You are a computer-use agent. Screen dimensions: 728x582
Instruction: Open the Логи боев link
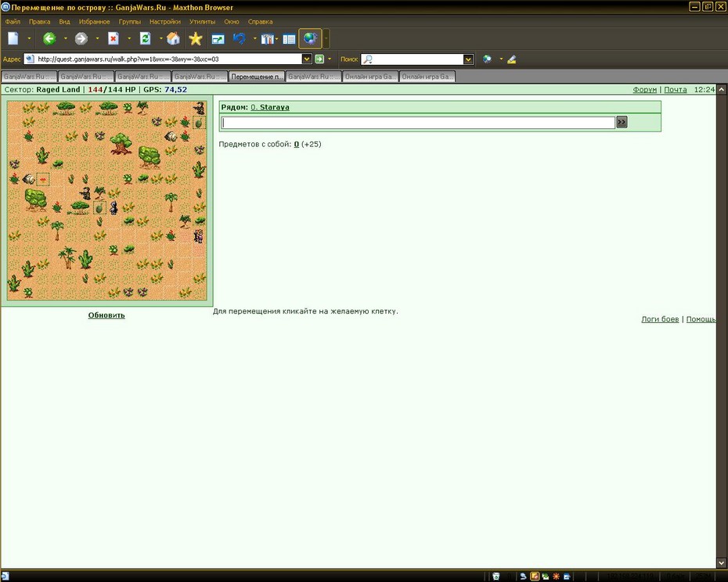(x=660, y=319)
